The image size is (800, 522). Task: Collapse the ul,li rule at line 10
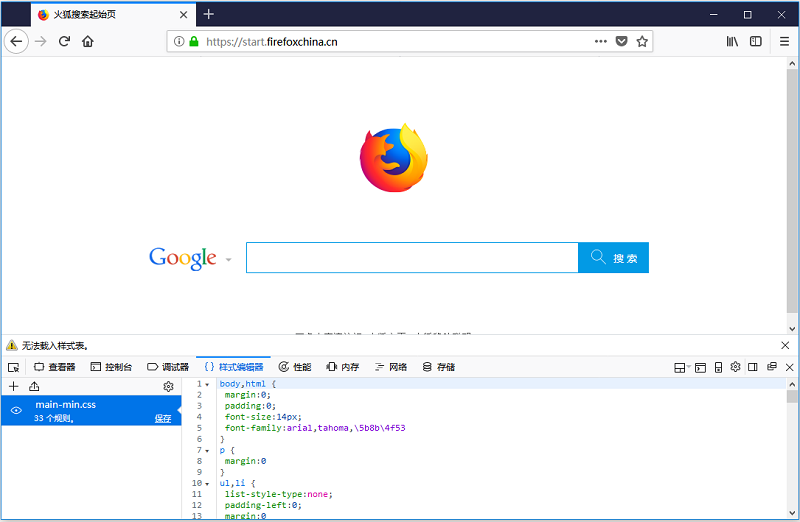(207, 484)
